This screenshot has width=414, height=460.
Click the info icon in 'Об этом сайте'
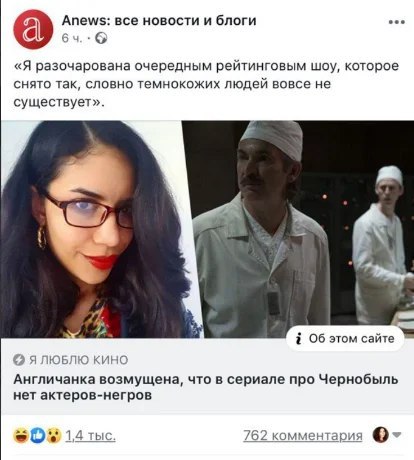point(299,339)
